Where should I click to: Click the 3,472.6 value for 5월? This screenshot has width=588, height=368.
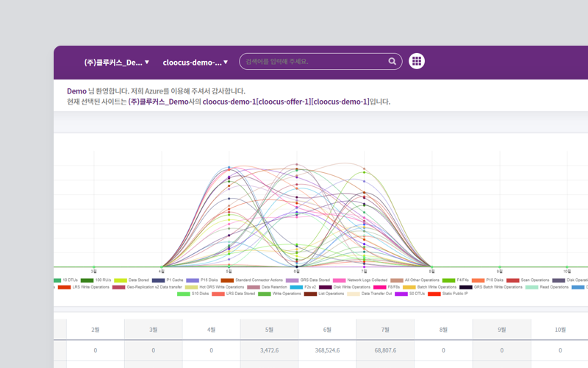270,350
